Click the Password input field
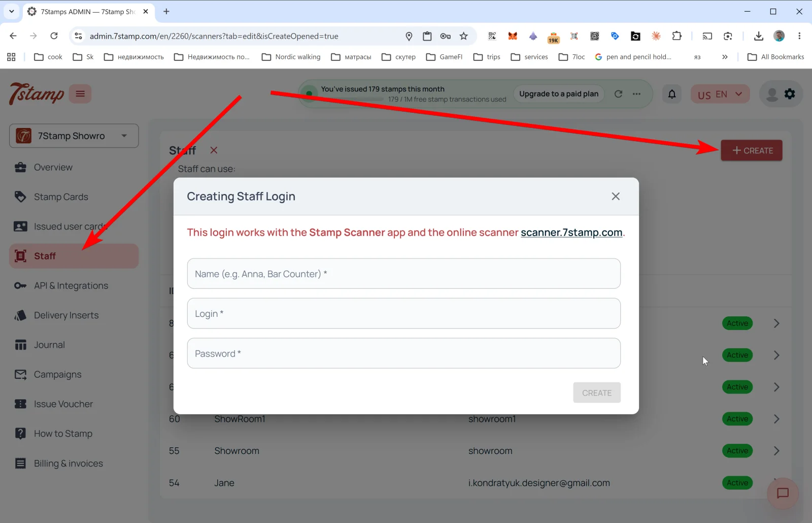 pyautogui.click(x=403, y=353)
